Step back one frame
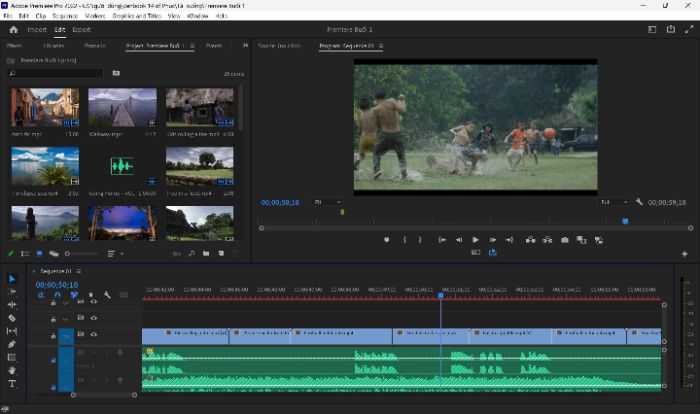700x414 pixels. point(459,240)
